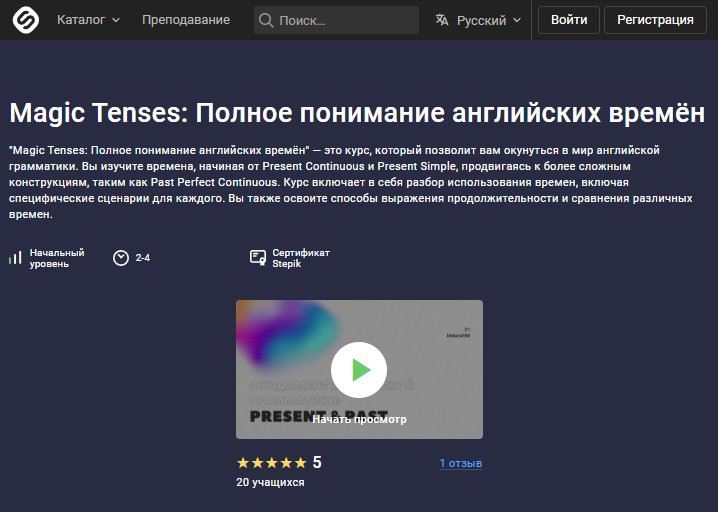Open the Русский language dropdown
The height and width of the screenshot is (512, 718).
tap(478, 20)
